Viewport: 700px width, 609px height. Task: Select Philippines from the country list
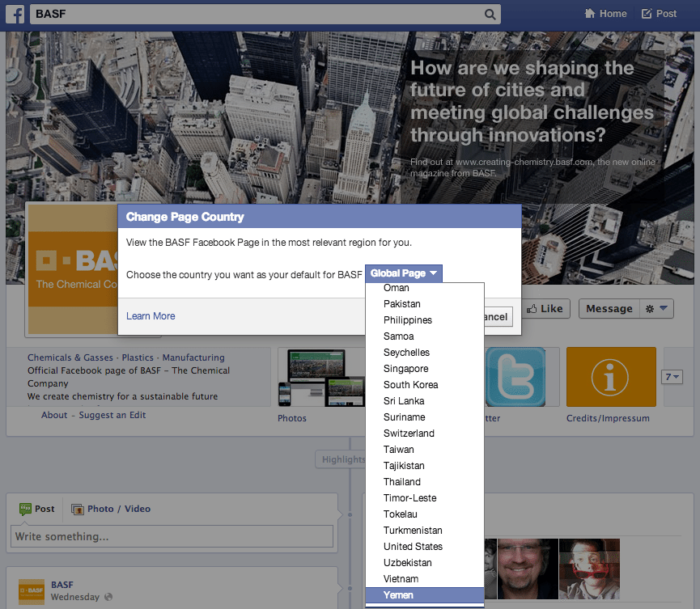(x=425, y=320)
